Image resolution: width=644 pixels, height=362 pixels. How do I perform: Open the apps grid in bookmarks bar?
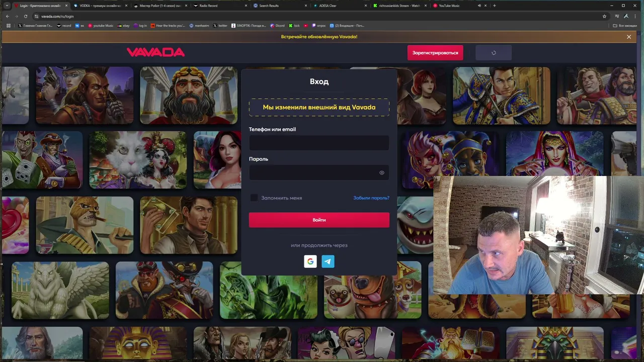(x=8, y=26)
